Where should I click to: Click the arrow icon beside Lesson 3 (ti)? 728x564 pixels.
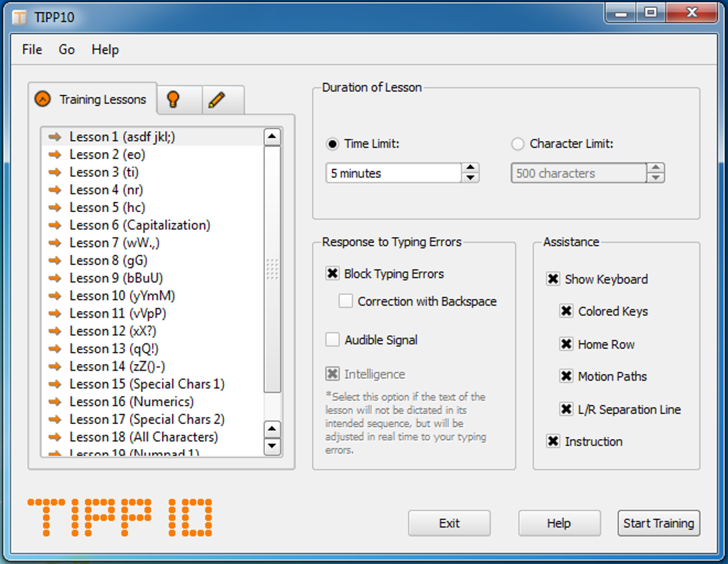pos(55,172)
